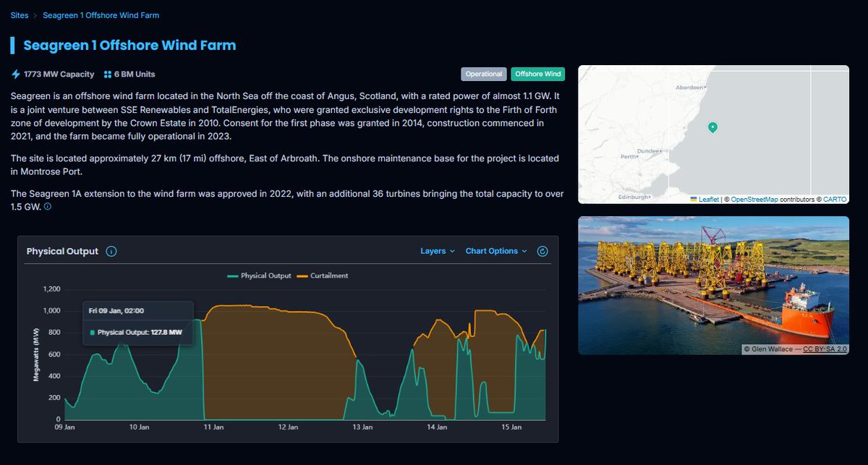
Task: Open the CARTO attribution link
Action: tap(834, 199)
